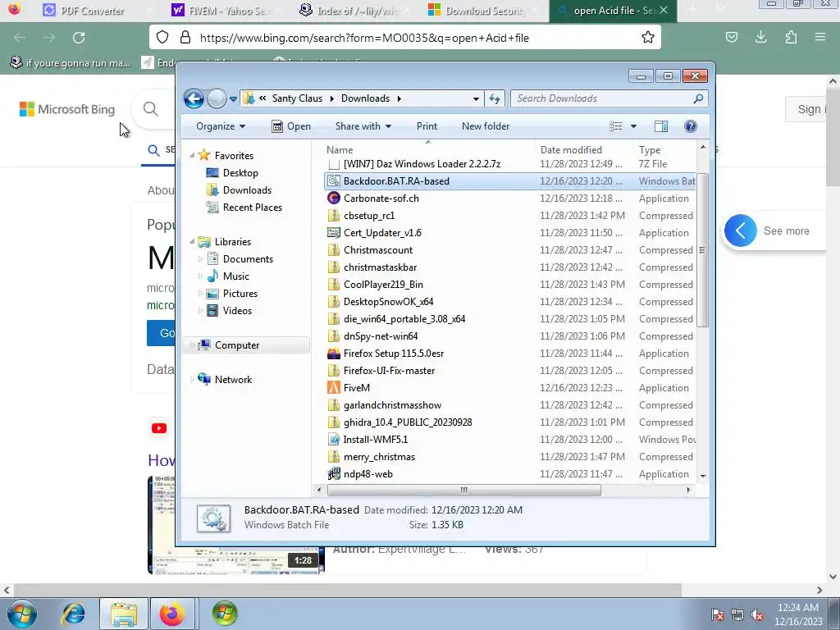Open Firefox downloads panel icon
This screenshot has height=630, width=840.
[x=760, y=38]
